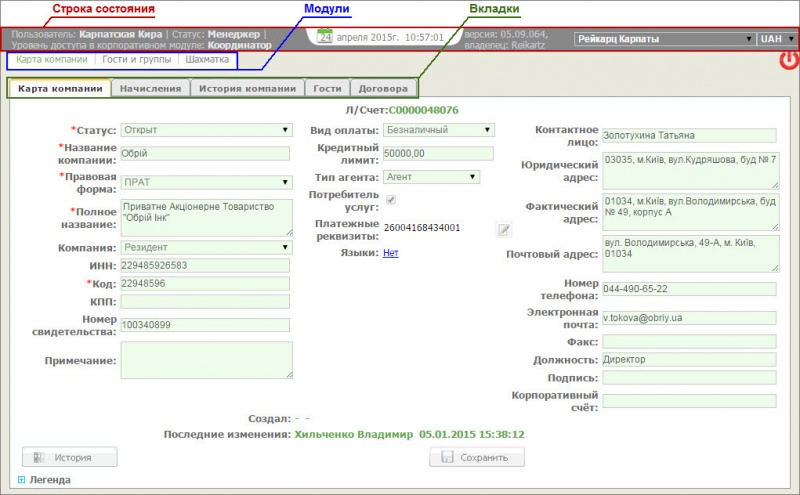
Task: Open the Тип агента dropdown
Action: click(x=431, y=177)
